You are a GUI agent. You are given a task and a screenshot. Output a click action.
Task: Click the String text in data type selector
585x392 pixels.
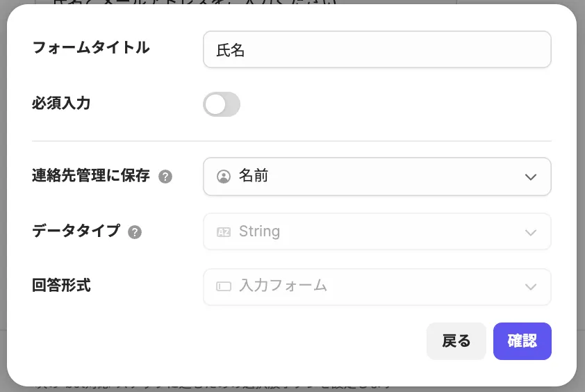[x=259, y=231]
